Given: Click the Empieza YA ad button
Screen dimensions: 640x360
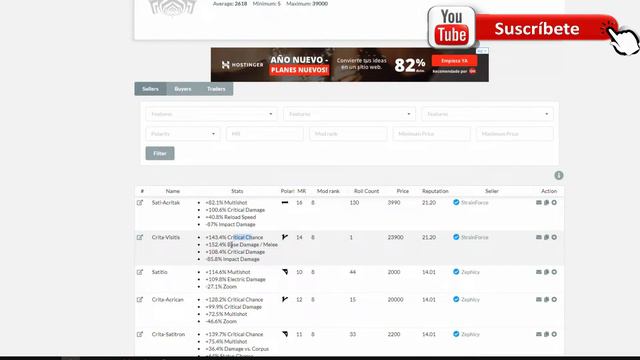Looking at the screenshot, I should click(454, 61).
